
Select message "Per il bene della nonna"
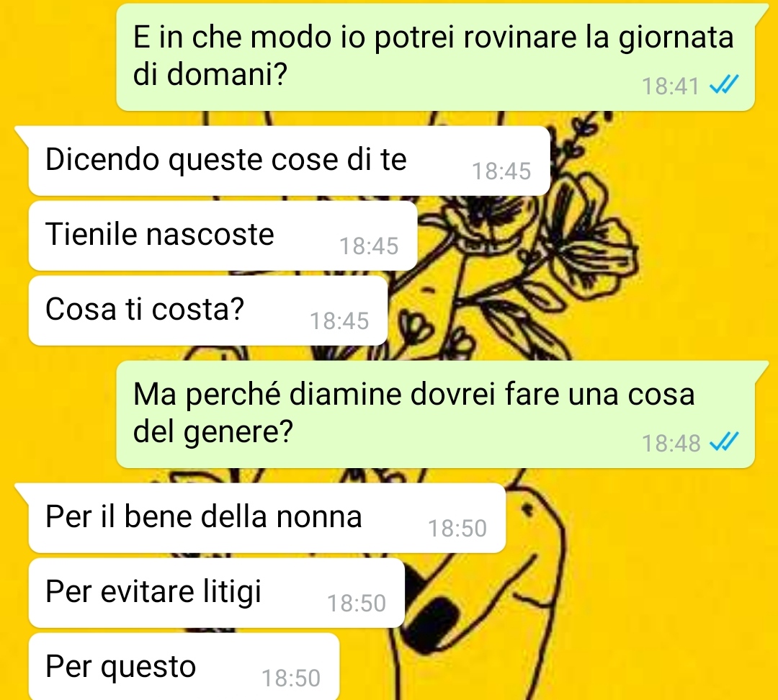[267, 517]
